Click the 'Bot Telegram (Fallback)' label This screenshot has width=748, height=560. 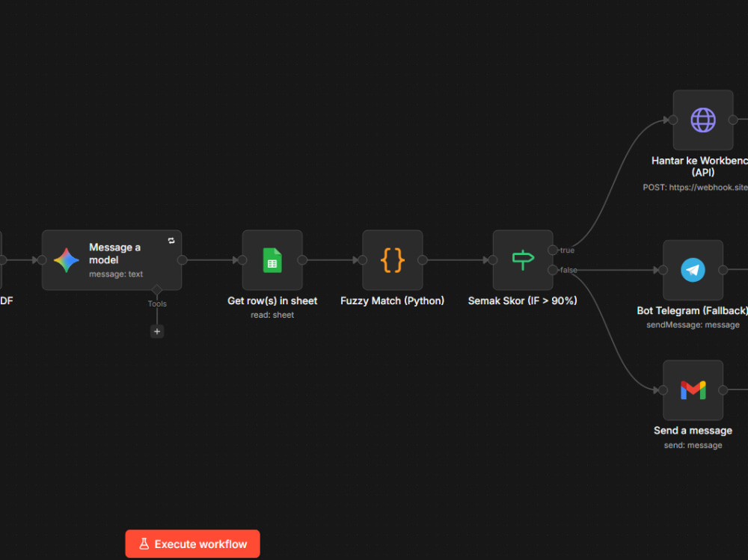point(692,311)
